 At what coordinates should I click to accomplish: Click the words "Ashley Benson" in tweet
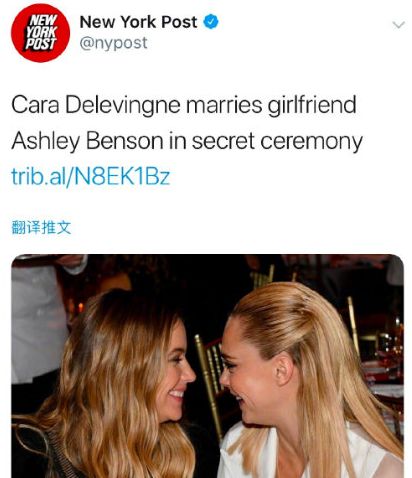pos(87,141)
